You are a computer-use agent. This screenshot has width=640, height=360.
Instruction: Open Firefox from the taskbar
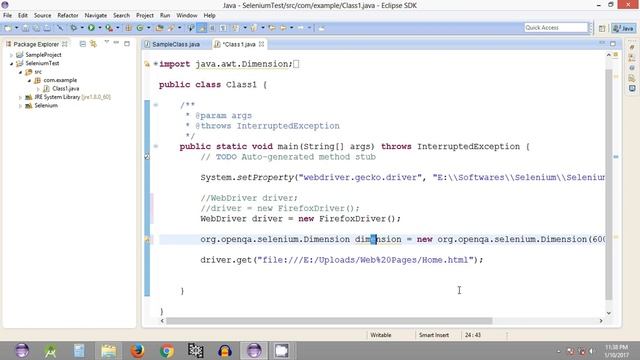[x=138, y=351]
